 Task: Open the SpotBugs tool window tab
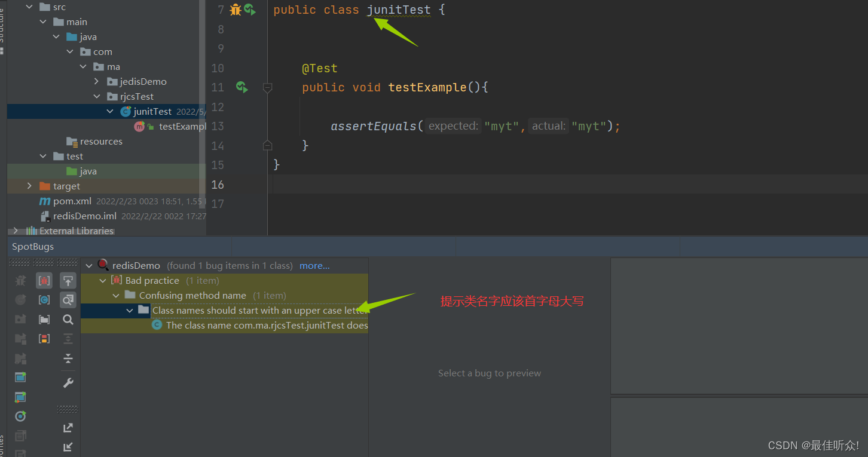point(33,246)
